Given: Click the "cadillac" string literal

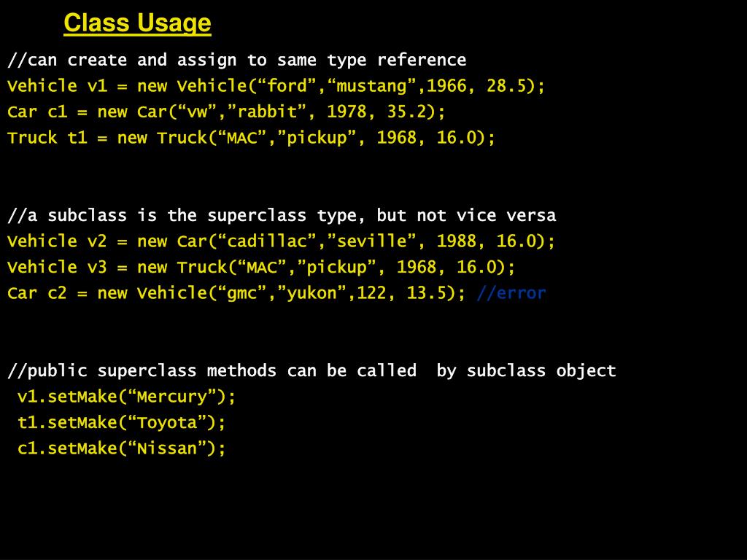Looking at the screenshot, I should [266, 241].
